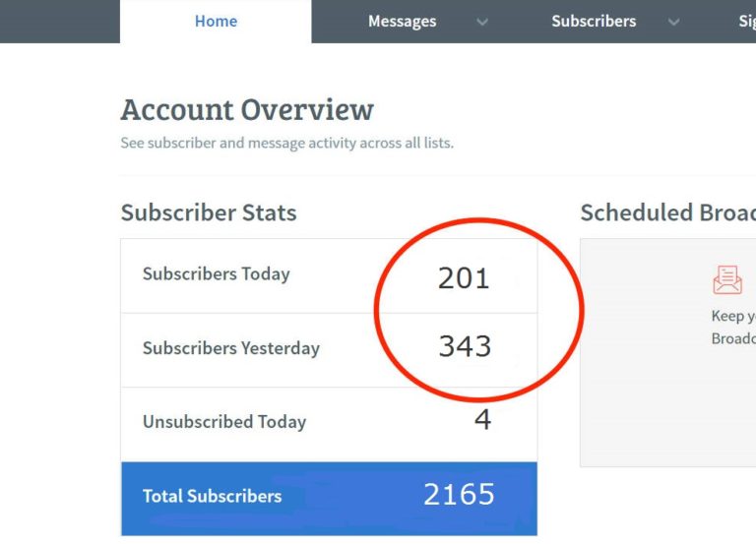The image size is (756, 544).
Task: Select the Subscribers Today row label
Action: tap(216, 273)
